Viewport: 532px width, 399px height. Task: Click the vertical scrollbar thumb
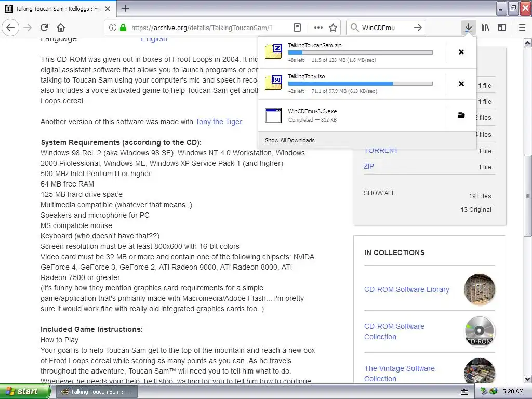coord(528,196)
